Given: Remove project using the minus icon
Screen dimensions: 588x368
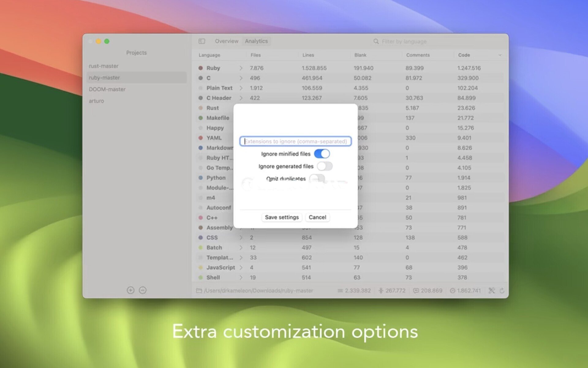Looking at the screenshot, I should [143, 290].
